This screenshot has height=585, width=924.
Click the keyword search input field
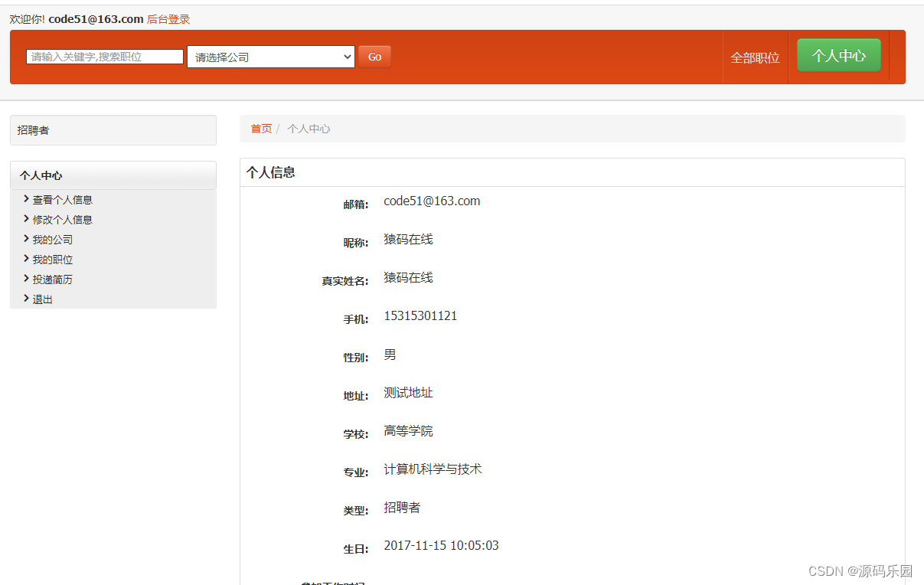(x=104, y=56)
